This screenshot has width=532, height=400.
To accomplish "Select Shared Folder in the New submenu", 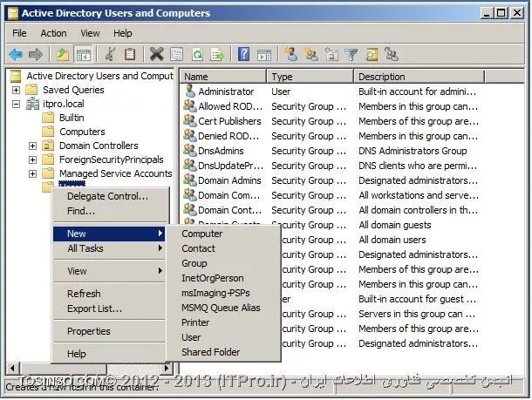I will [223, 352].
